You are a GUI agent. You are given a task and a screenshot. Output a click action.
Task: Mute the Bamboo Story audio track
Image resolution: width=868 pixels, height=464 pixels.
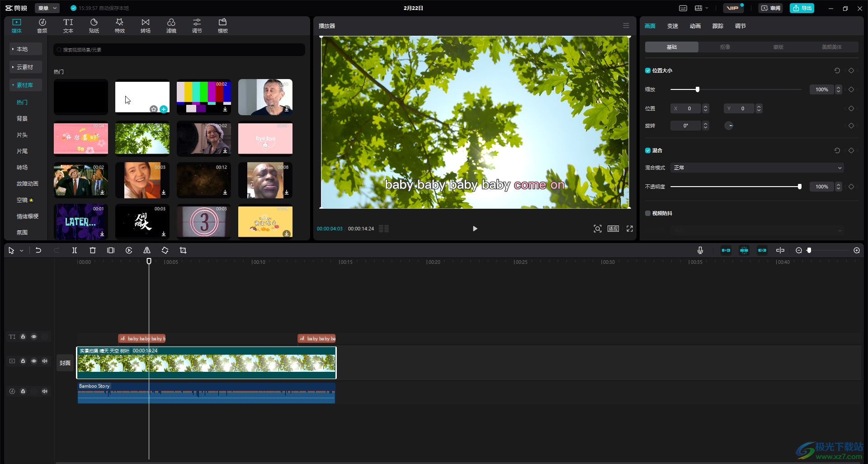coord(45,391)
